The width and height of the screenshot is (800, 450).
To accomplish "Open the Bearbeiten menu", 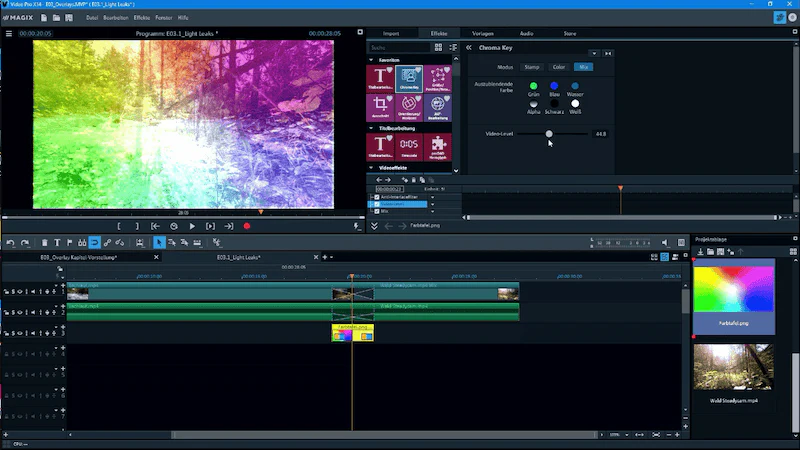I will pos(116,18).
